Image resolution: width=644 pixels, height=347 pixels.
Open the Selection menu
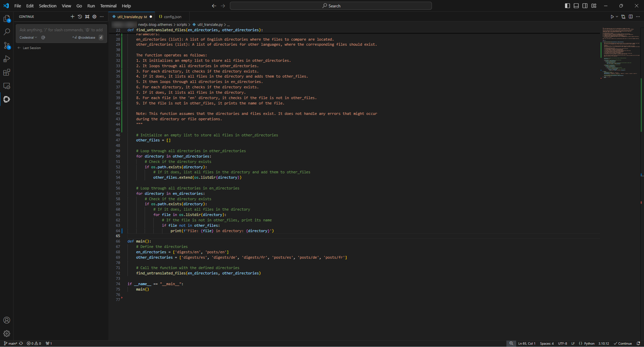click(48, 6)
